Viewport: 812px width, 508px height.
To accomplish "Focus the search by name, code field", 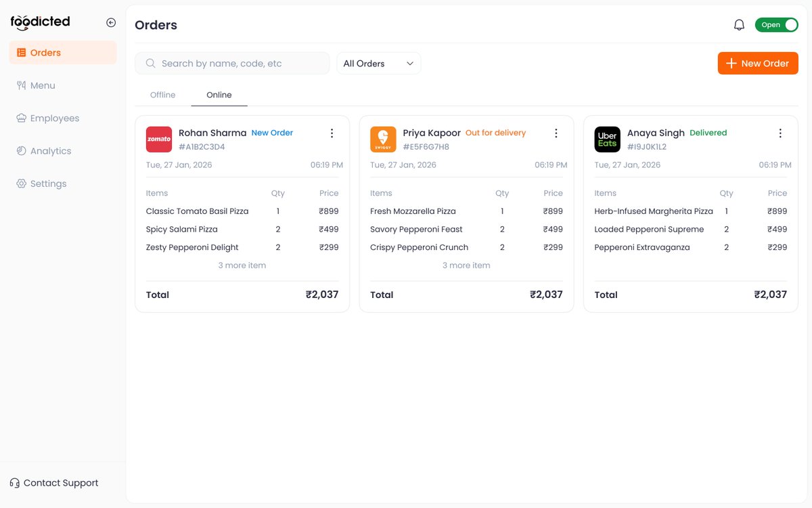I will 232,64.
